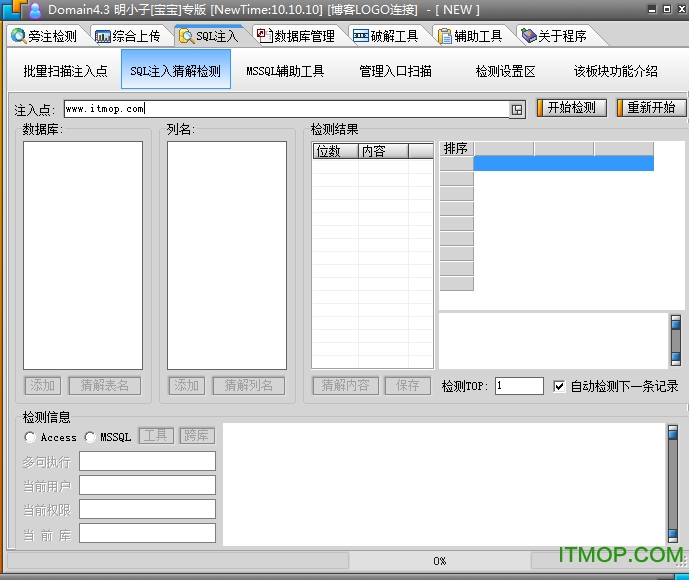Click the 关于程序 tab icon
Image resolution: width=689 pixels, height=580 pixels.
click(x=528, y=36)
